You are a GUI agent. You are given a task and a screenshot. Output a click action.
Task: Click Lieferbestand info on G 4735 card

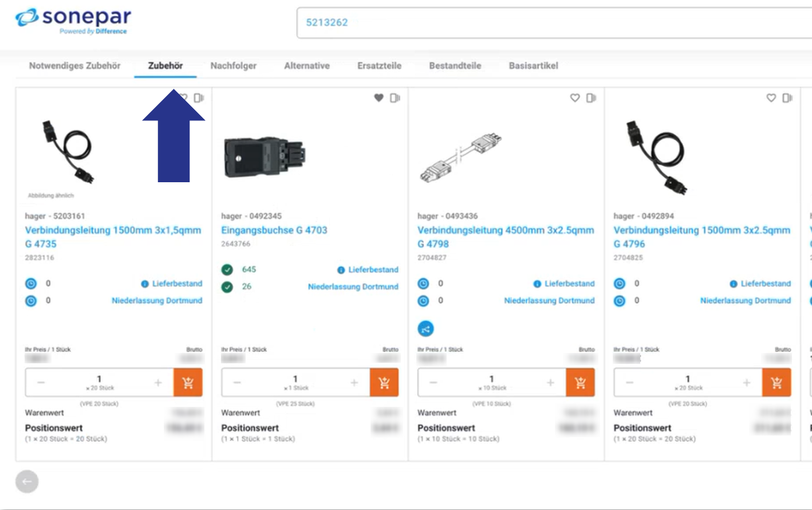[172, 284]
